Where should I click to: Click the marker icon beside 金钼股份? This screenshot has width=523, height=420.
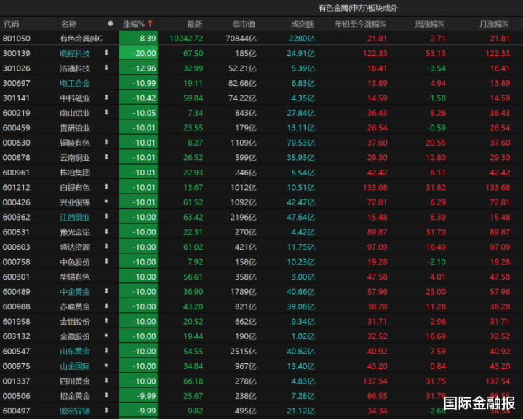pyautogui.click(x=106, y=321)
